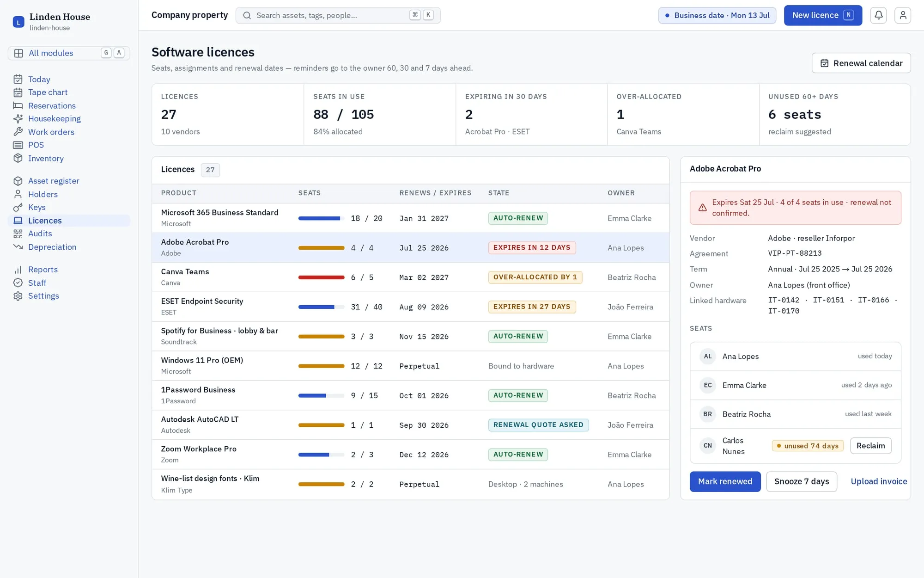Click the Expiring in 30 days card
This screenshot has width=924, height=578.
(x=531, y=115)
